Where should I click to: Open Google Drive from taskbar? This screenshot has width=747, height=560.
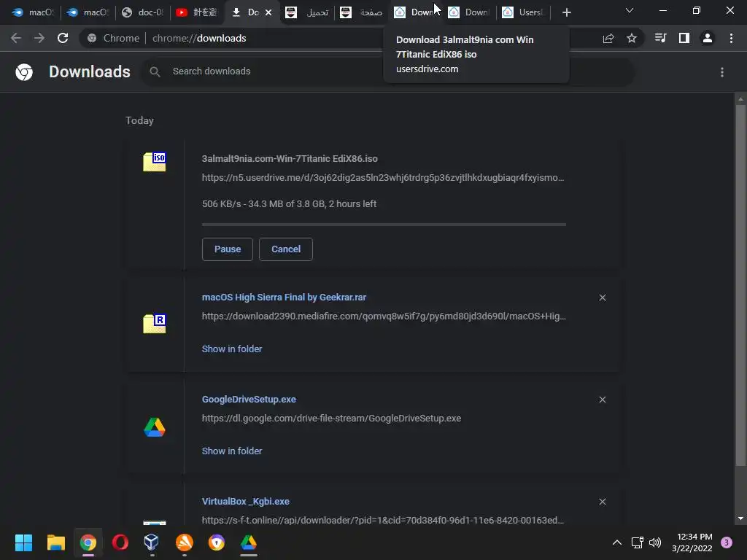point(248,542)
